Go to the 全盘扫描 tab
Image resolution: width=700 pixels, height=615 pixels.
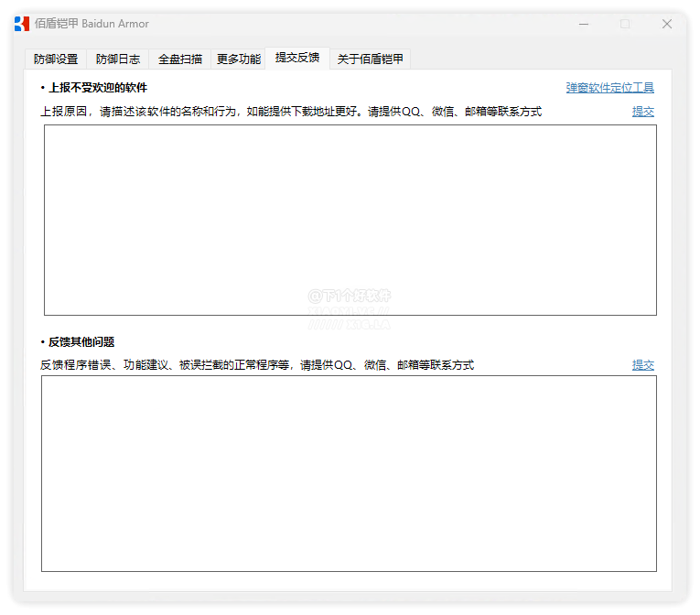point(180,59)
